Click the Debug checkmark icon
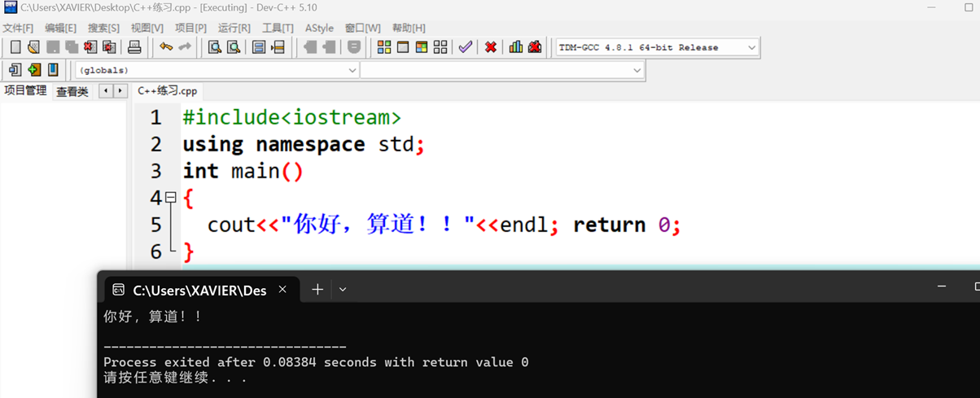Image resolution: width=980 pixels, height=398 pixels. (x=466, y=47)
